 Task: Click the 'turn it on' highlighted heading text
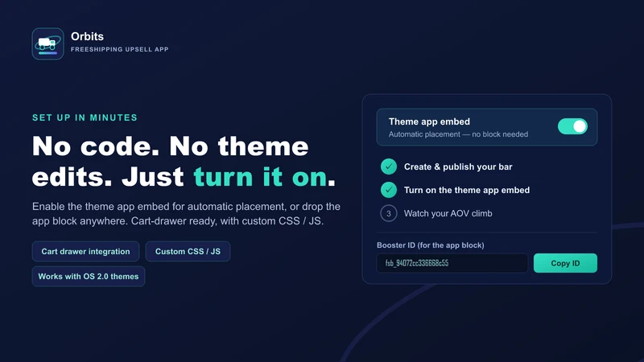tap(260, 177)
